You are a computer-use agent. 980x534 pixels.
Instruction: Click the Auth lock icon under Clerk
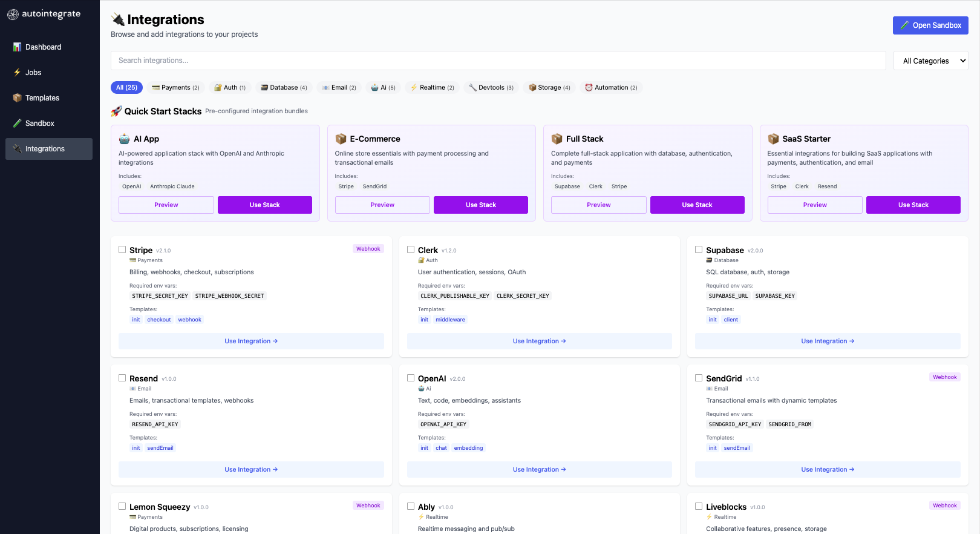coord(421,261)
